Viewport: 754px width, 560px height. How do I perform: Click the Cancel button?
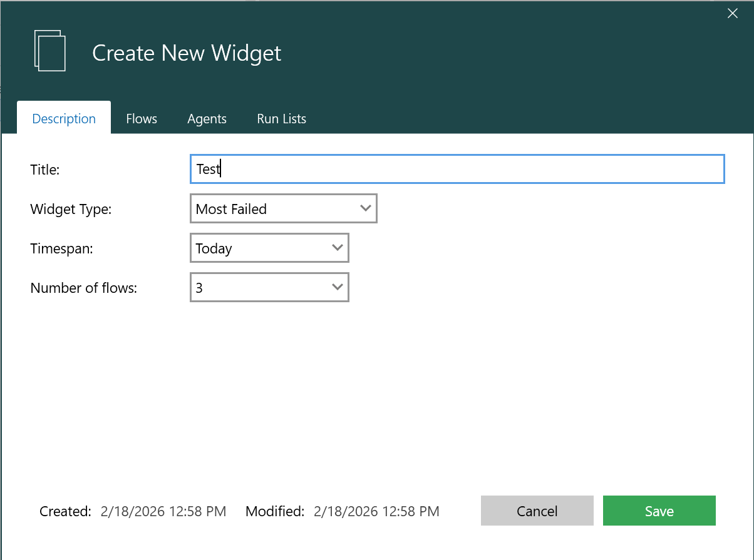537,511
